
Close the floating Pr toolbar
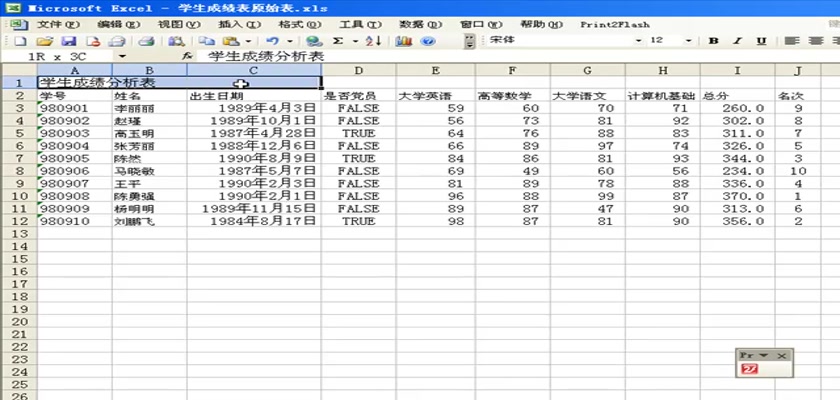(782, 356)
